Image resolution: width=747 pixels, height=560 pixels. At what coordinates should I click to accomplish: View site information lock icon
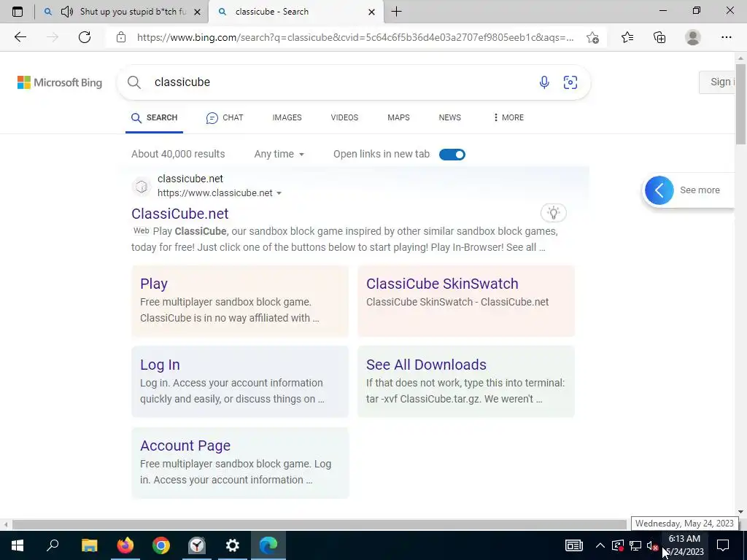121,37
